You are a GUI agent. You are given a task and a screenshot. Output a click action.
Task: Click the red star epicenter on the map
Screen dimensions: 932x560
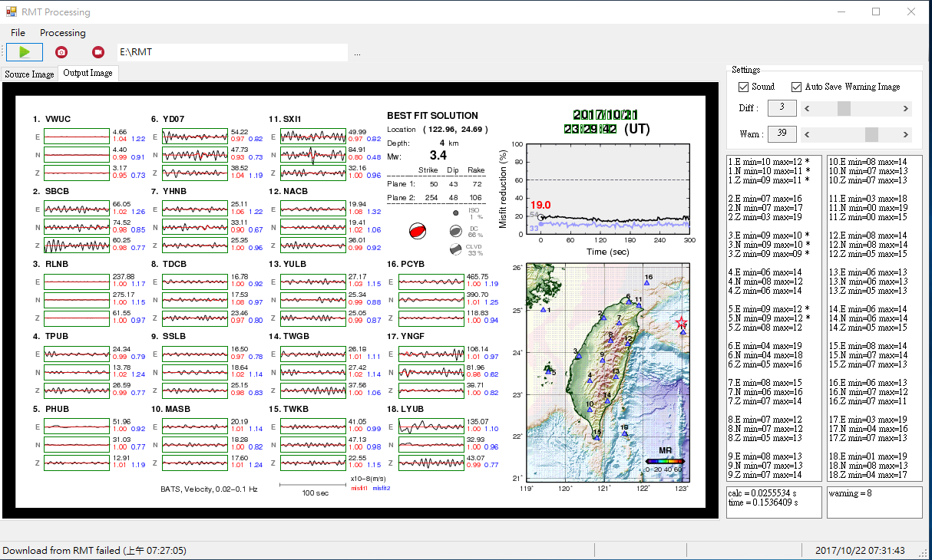pyautogui.click(x=681, y=323)
